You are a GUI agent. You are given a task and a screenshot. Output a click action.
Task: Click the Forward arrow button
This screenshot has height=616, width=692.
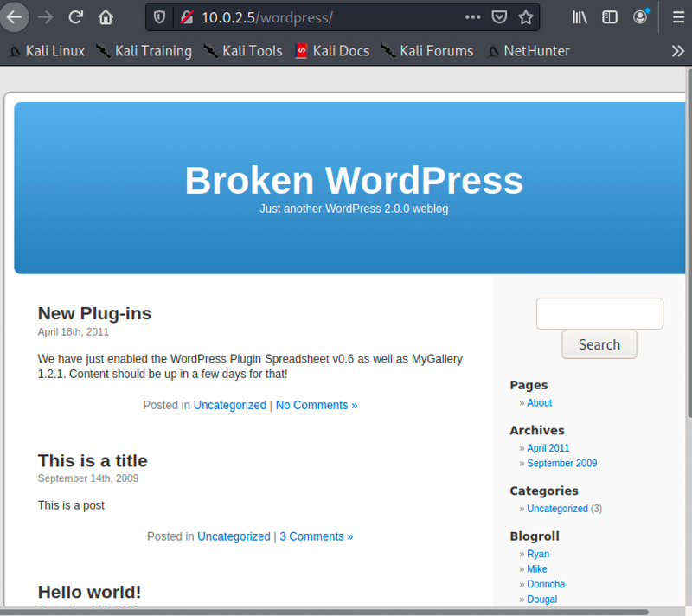45,17
